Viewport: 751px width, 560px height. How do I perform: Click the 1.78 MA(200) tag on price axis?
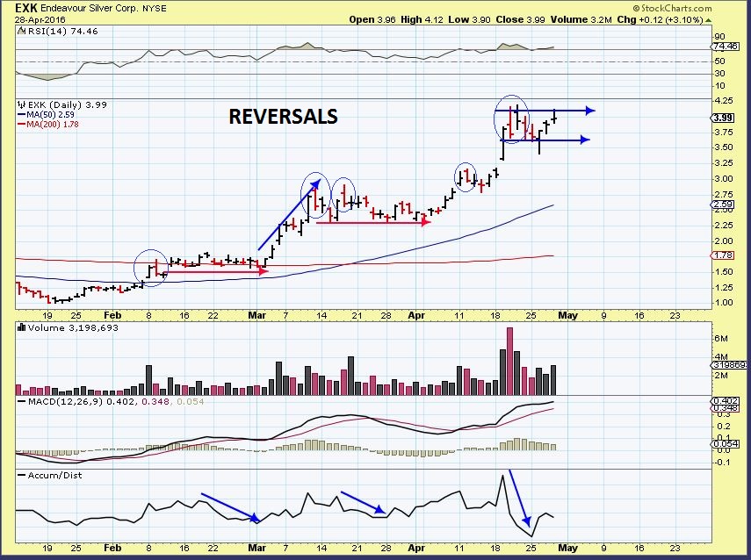click(x=723, y=255)
